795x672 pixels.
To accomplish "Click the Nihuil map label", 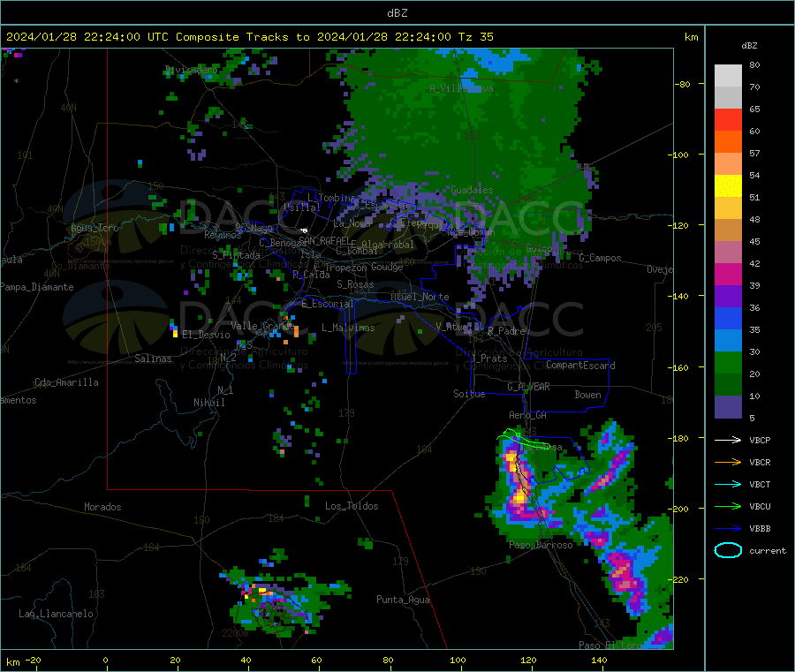I will [208, 403].
